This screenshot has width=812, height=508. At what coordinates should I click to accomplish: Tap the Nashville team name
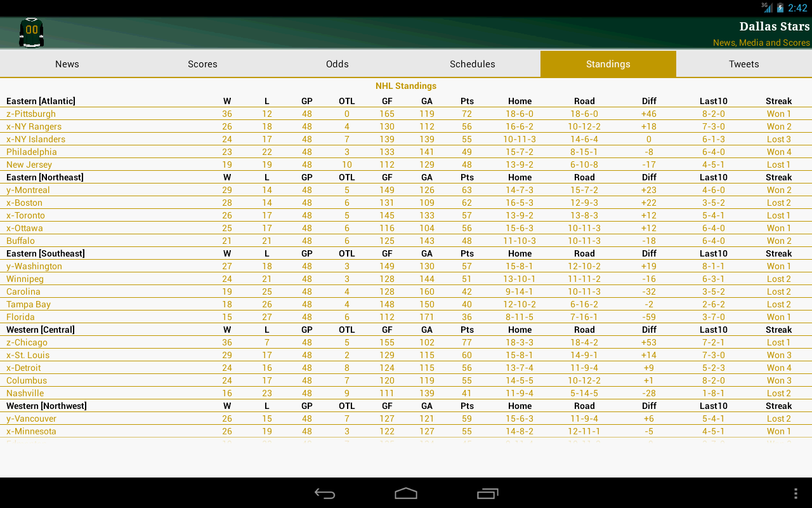[x=25, y=393]
